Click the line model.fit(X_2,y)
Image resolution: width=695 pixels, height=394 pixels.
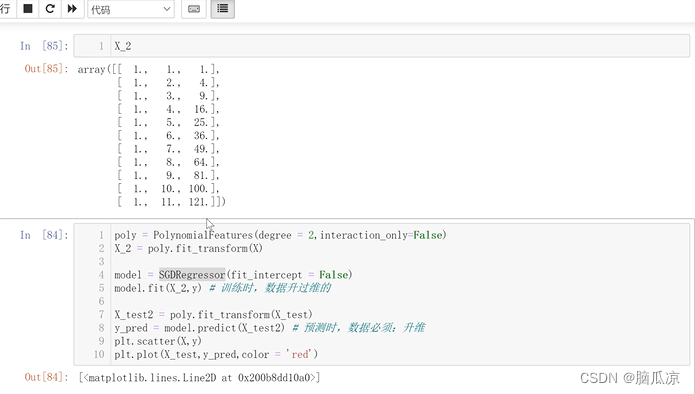pyautogui.click(x=157, y=288)
